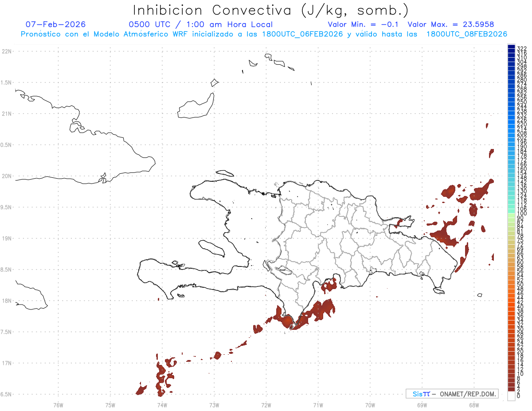The width and height of the screenshot is (532, 411).
Task: Click the 'Valor Max. = 23.5958' readout
Action: pyautogui.click(x=451, y=24)
